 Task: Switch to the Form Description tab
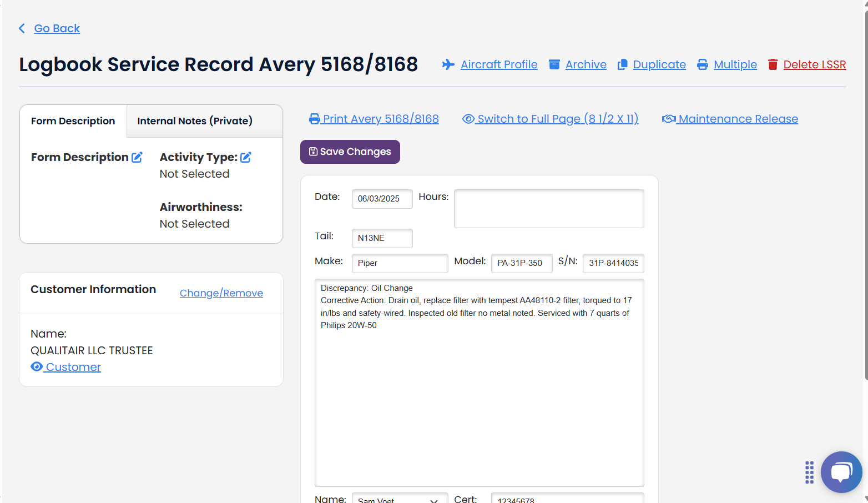[x=72, y=120]
